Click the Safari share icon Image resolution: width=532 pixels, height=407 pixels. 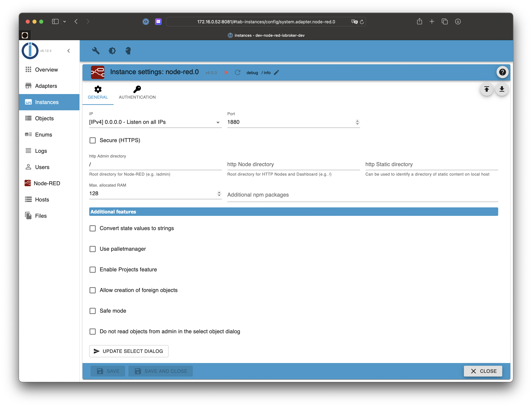pos(419,21)
